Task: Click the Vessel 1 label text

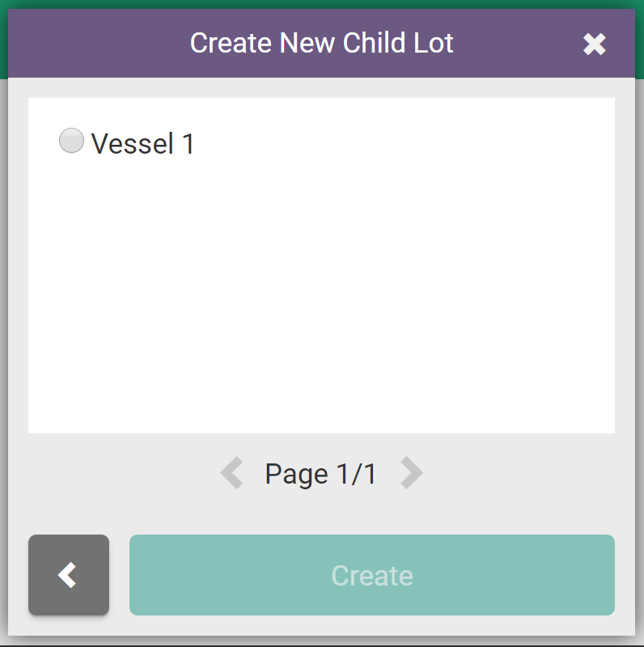Action: (143, 144)
